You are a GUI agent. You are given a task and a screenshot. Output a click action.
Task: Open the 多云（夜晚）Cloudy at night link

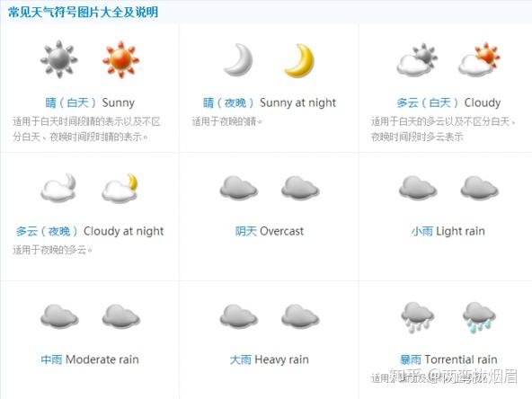pos(90,231)
